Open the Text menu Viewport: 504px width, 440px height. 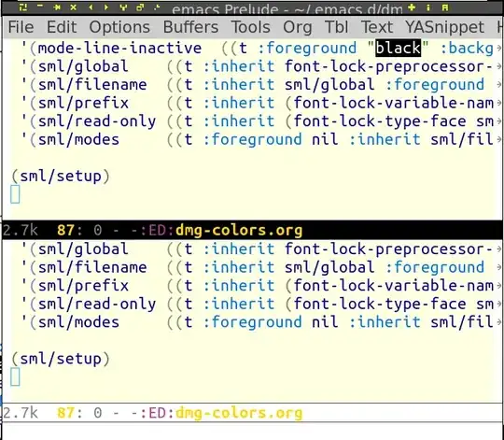coord(377,27)
